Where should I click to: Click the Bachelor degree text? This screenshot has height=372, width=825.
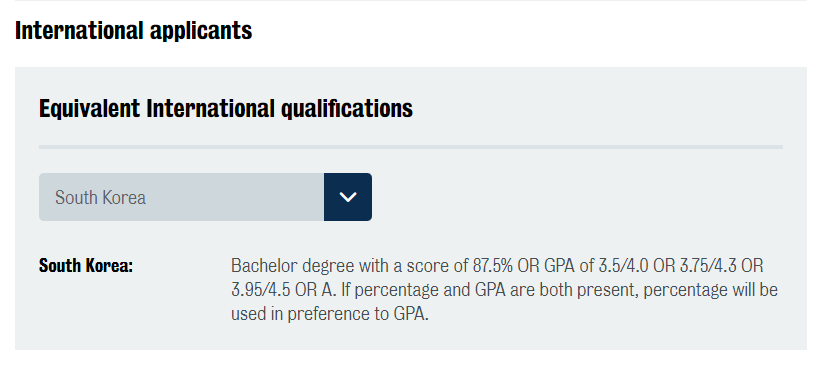[292, 266]
